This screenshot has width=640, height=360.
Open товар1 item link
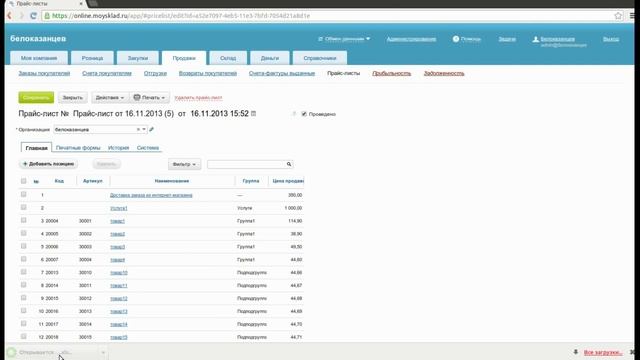[118, 221]
